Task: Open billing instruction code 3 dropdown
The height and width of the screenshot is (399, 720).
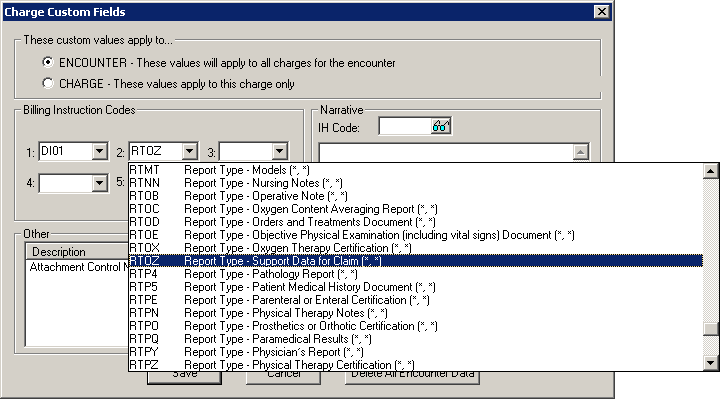Action: pos(279,151)
